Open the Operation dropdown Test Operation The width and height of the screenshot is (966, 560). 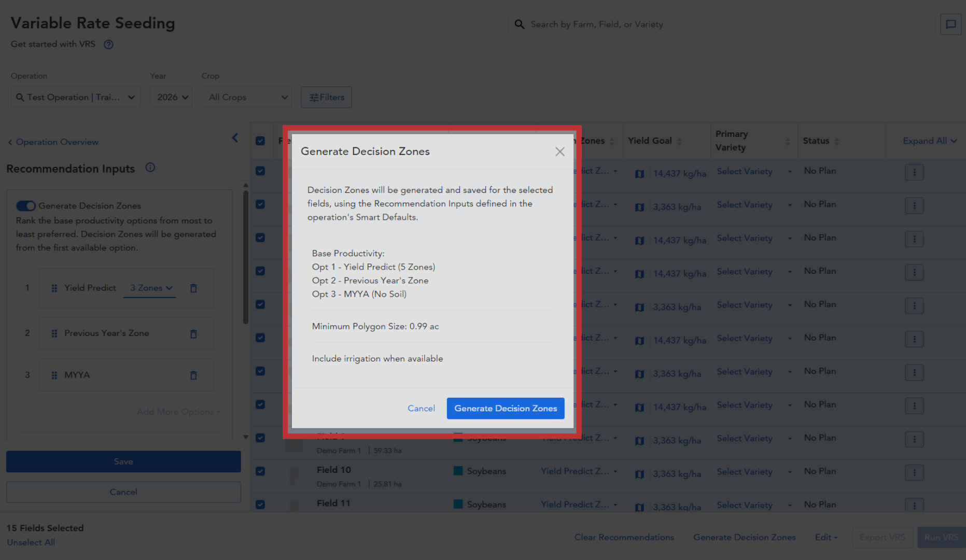(x=76, y=97)
